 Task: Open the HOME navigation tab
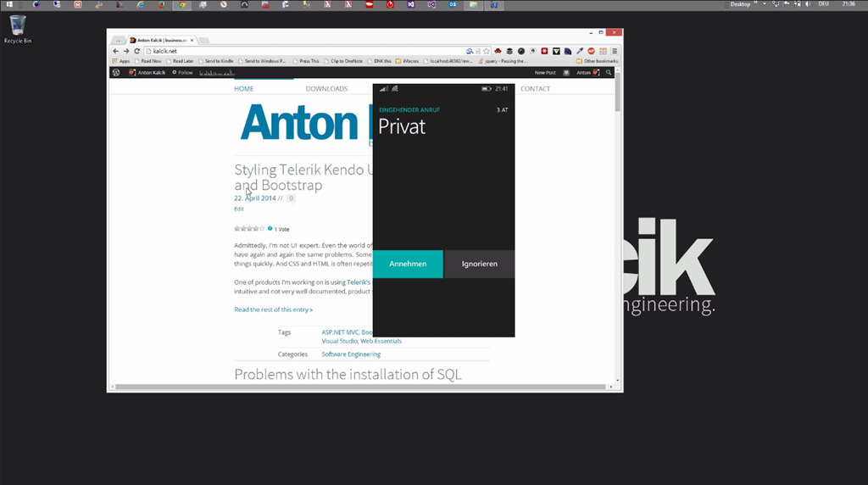pos(244,89)
